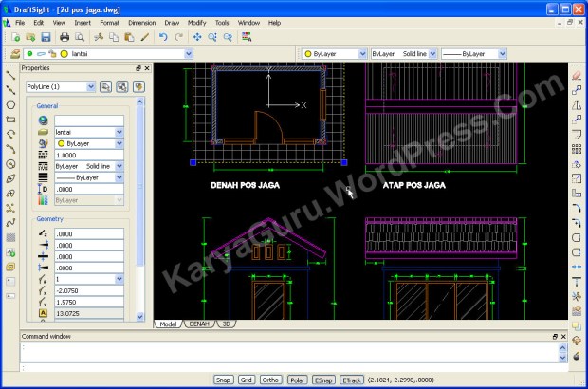Open the Layers Manager icon
Viewport: 588px width, 389px height.
12,54
